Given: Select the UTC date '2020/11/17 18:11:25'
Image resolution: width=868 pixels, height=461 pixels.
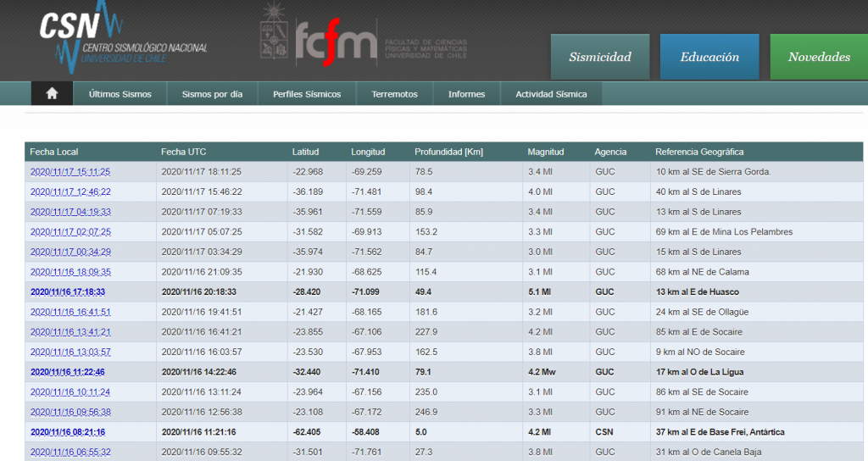Looking at the screenshot, I should point(202,172).
